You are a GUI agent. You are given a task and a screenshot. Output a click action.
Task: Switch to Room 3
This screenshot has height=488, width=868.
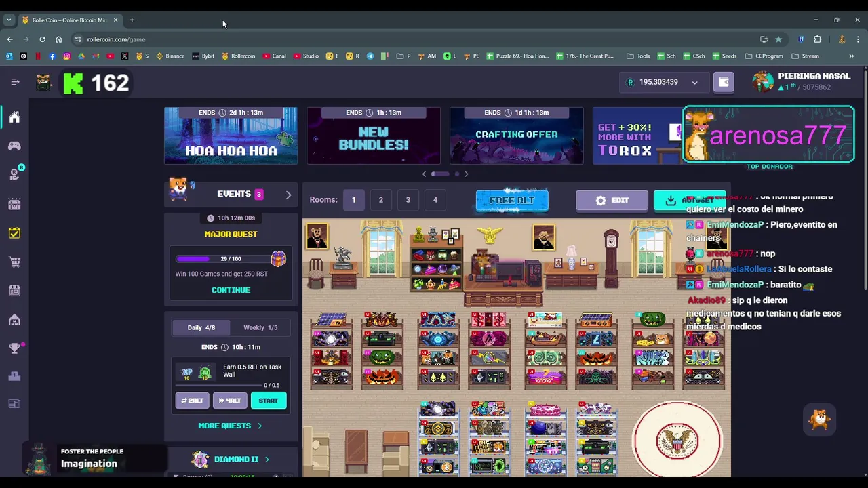point(408,200)
